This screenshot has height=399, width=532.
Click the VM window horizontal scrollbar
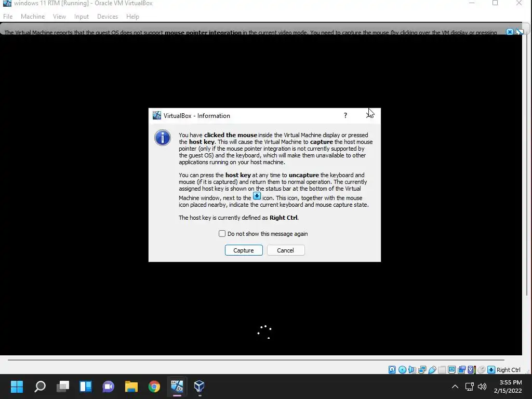click(256, 360)
